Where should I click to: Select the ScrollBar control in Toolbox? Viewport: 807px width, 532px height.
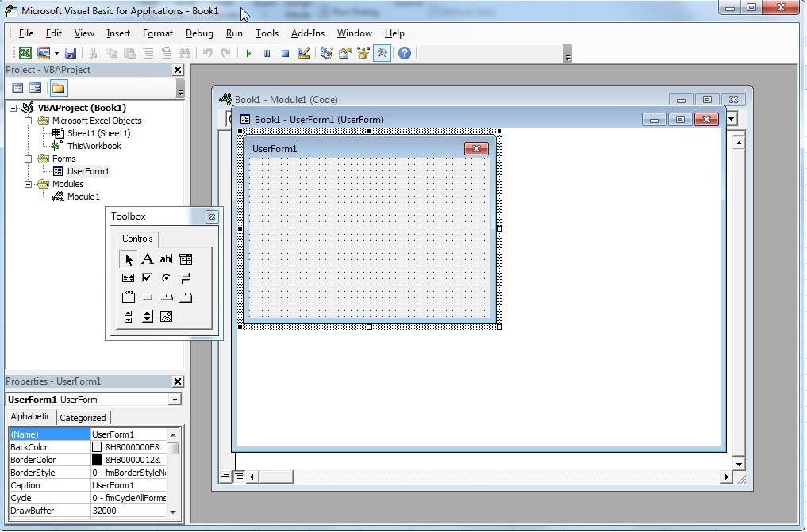pyautogui.click(x=129, y=316)
